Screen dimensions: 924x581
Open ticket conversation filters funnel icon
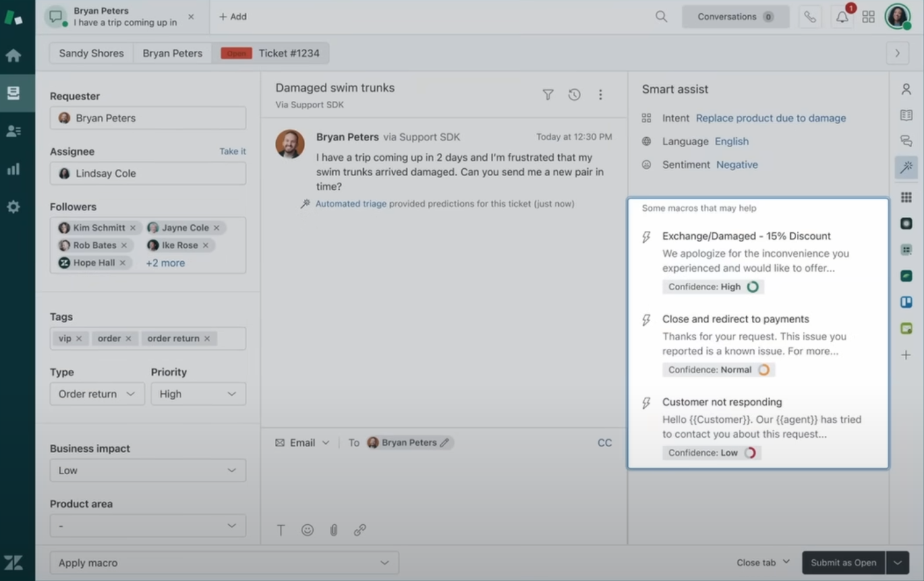(x=548, y=94)
